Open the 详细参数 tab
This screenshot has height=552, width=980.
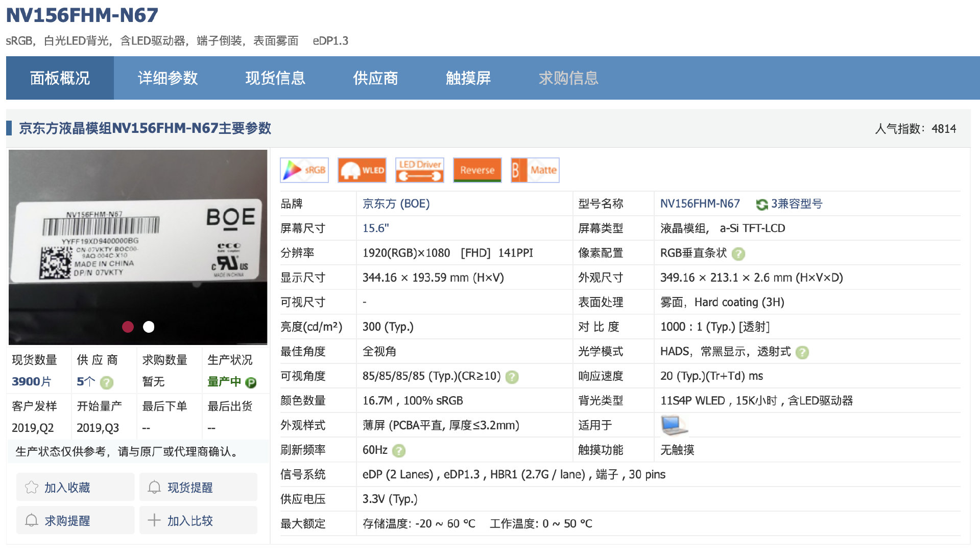(168, 78)
